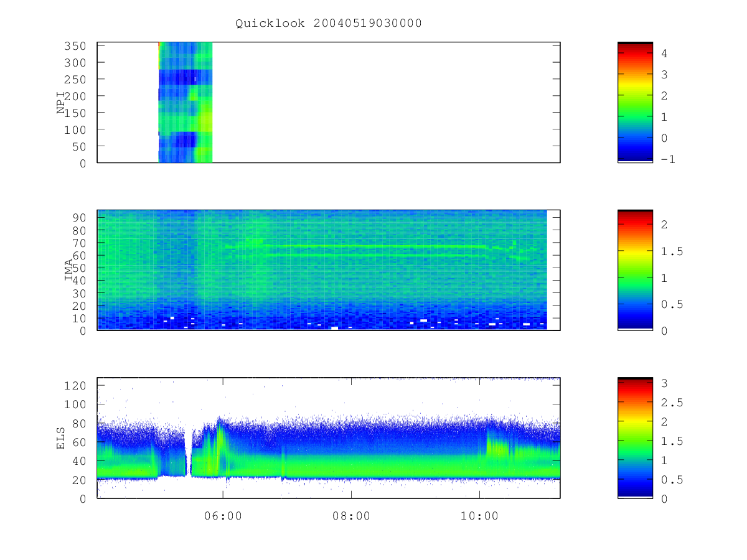Viewport: 747px width, 560px height.
Task: Click the 3 label on ELS colorbar
Action: pyautogui.click(x=664, y=383)
